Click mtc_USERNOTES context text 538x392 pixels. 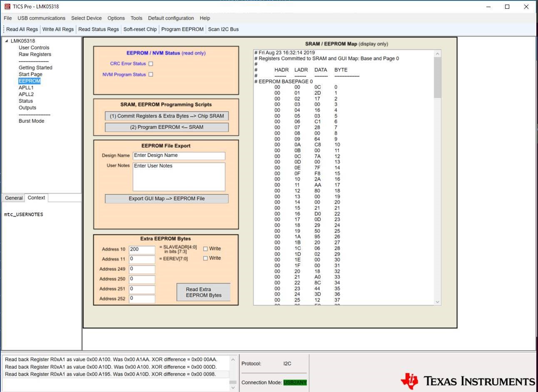(23, 214)
